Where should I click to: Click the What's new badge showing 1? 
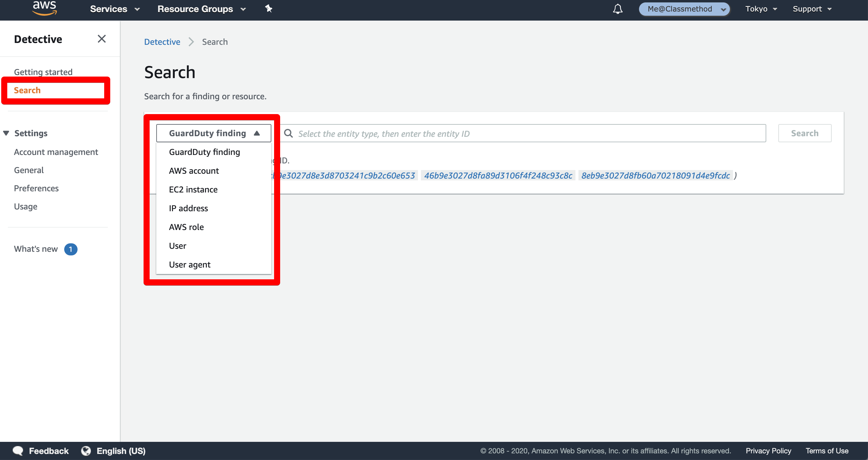pyautogui.click(x=71, y=249)
